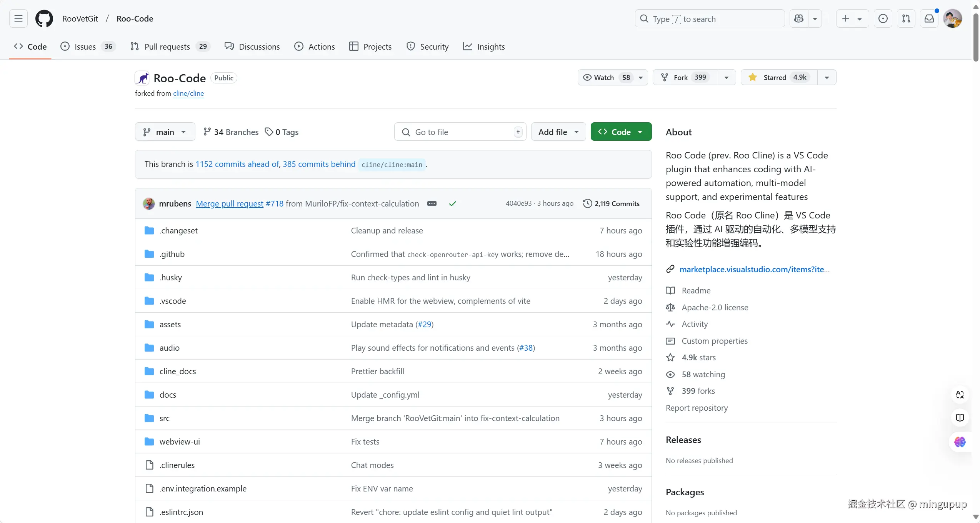Switch to the Pull requests tab
Viewport: 980px width, 523px height.
pos(167,47)
